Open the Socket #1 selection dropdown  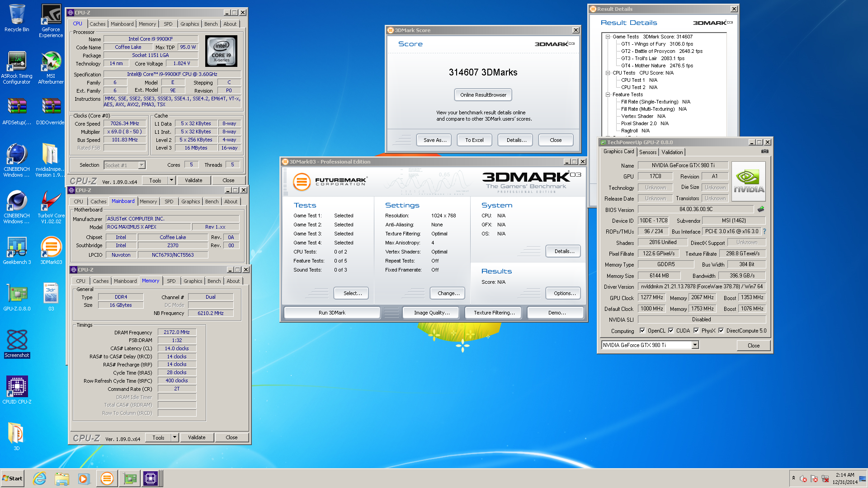(142, 165)
